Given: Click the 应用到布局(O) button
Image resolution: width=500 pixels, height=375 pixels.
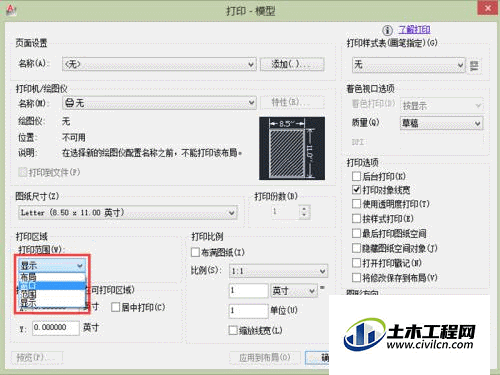Looking at the screenshot, I should point(265,358).
